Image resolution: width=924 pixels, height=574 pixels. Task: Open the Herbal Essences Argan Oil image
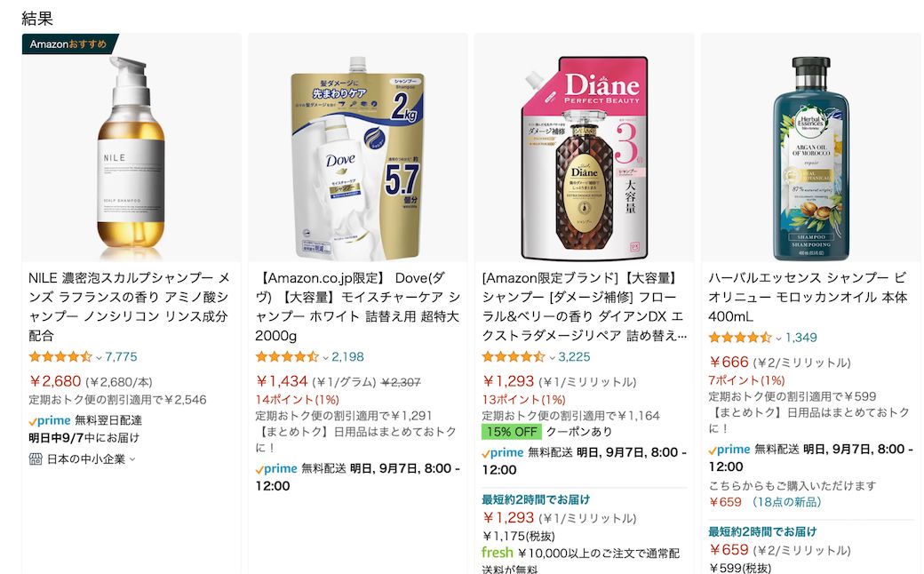[x=810, y=151]
